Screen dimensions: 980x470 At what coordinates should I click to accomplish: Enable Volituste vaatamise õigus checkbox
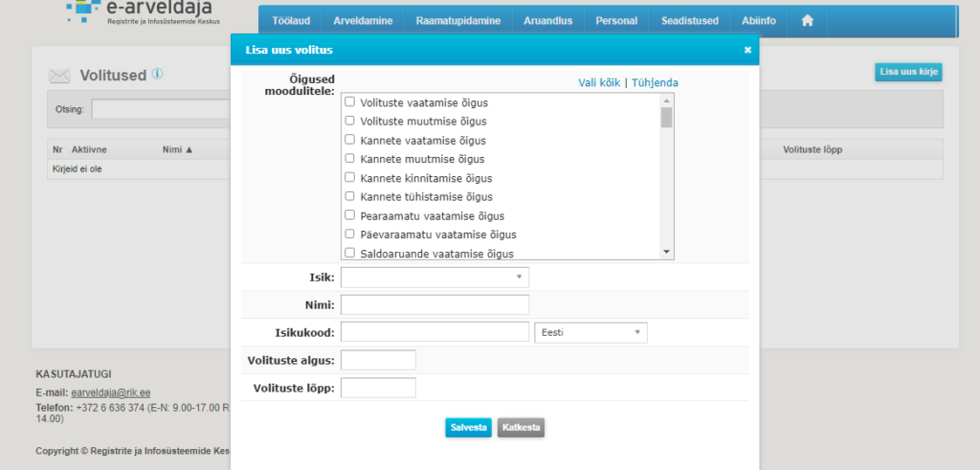(350, 101)
